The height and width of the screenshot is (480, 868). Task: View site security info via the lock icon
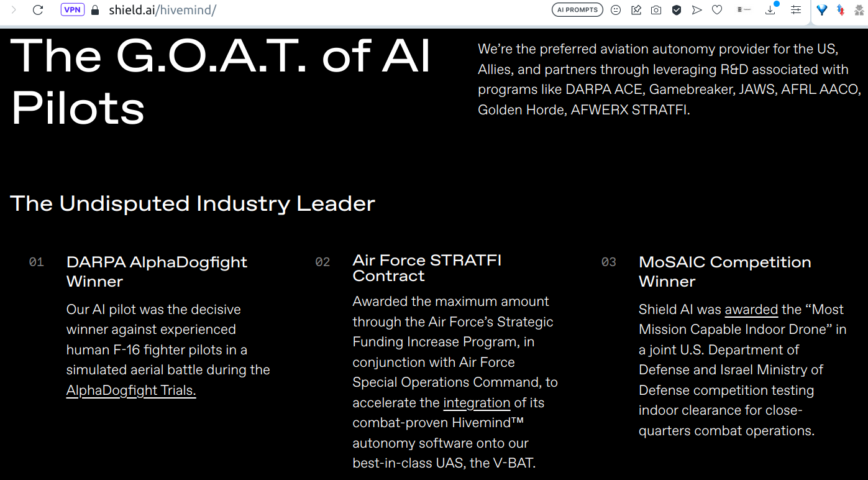(95, 10)
